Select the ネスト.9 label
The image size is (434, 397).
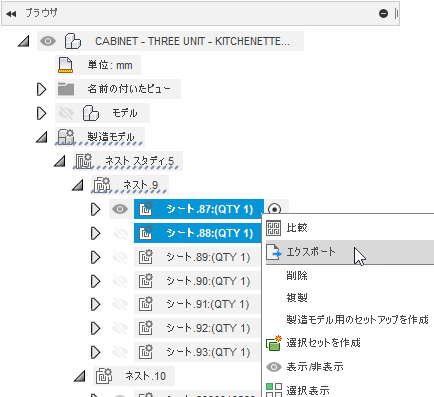[141, 185]
